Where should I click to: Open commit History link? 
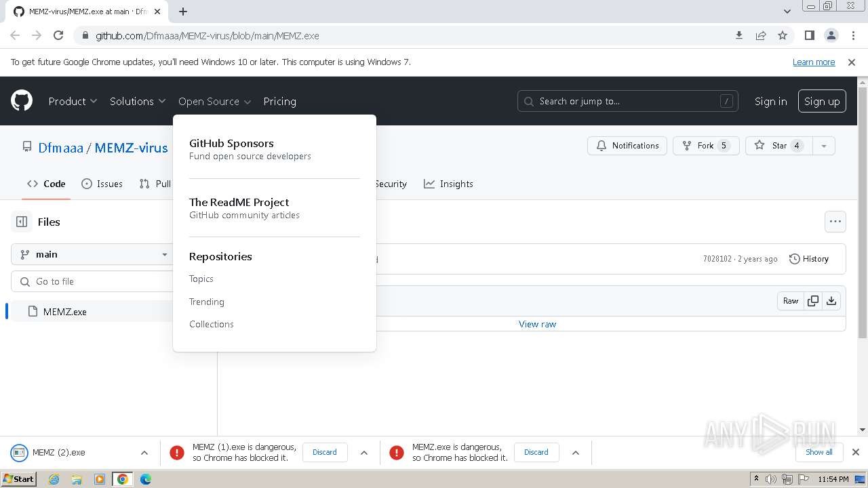pos(809,259)
